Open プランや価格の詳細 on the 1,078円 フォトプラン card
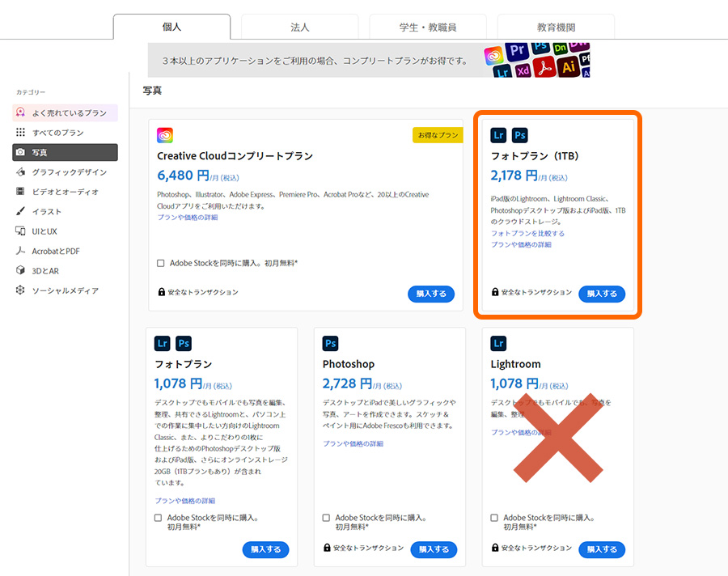The image size is (728, 576). coord(184,501)
